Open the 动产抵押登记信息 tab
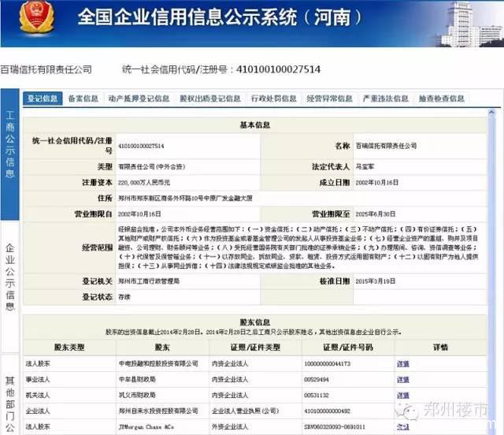 click(139, 99)
